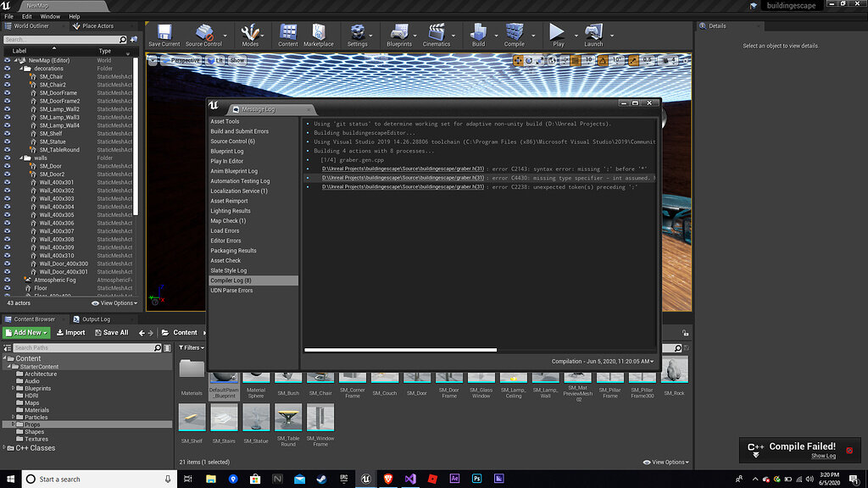Expand the Blueprints content folder

(14, 388)
